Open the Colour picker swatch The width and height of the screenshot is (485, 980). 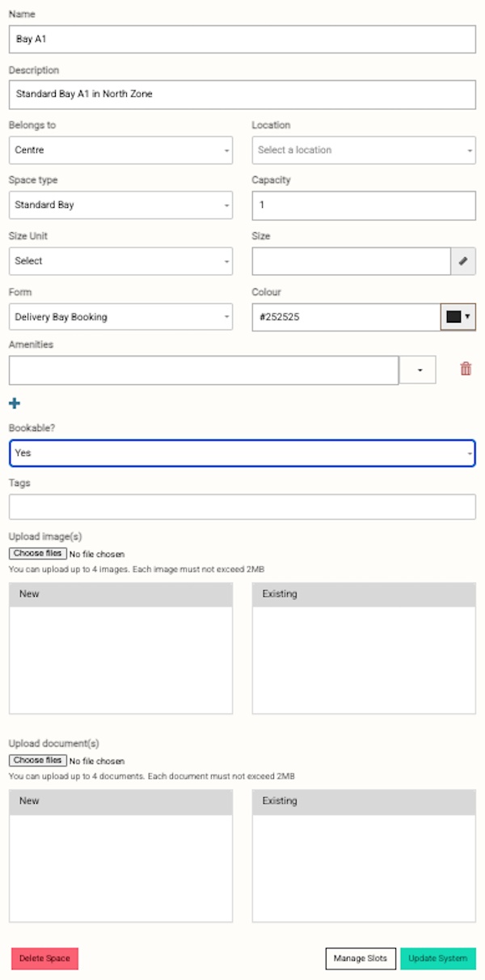click(458, 317)
